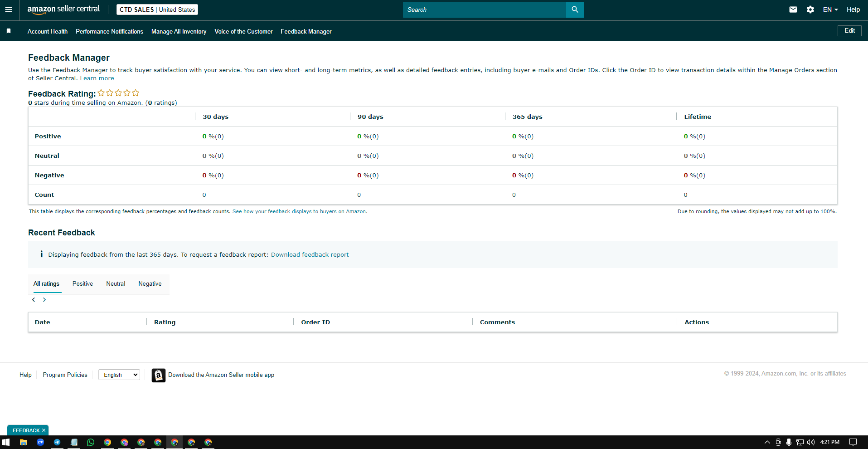Screen dimensions: 868x449
Task: Open Program Policies footer link
Action: (65, 375)
